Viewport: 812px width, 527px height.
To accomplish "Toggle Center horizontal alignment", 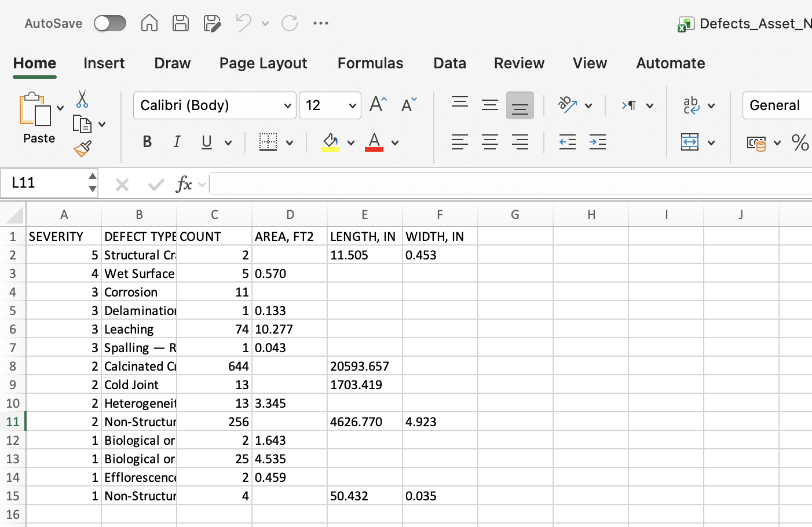I will click(490, 142).
